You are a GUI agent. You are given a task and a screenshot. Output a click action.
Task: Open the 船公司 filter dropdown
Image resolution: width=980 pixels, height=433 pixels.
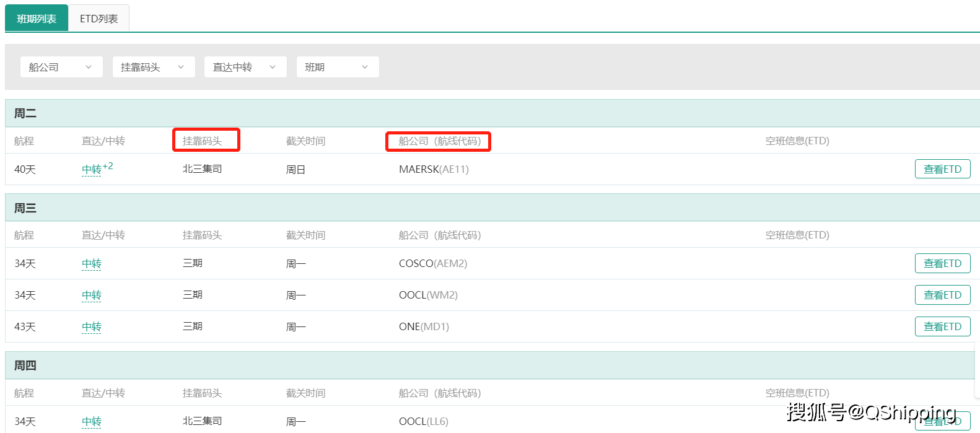coord(61,67)
